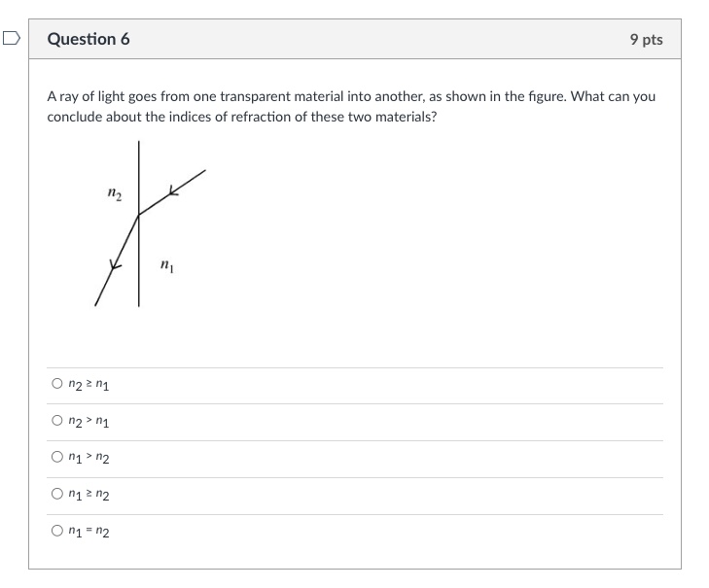Click the n2 label in the figure
Image resolution: width=709 pixels, height=588 pixels.
(x=115, y=193)
